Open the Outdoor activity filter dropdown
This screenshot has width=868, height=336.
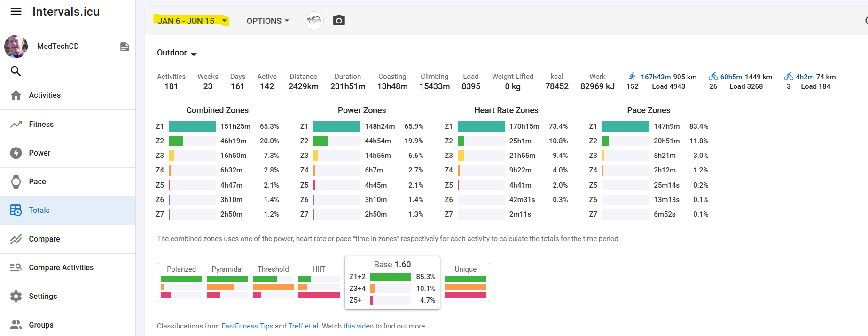(177, 53)
